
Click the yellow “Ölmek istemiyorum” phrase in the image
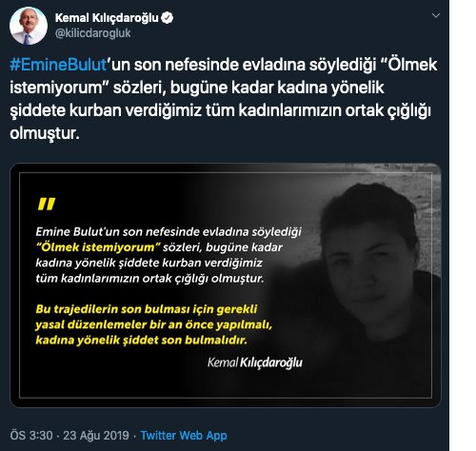point(98,247)
